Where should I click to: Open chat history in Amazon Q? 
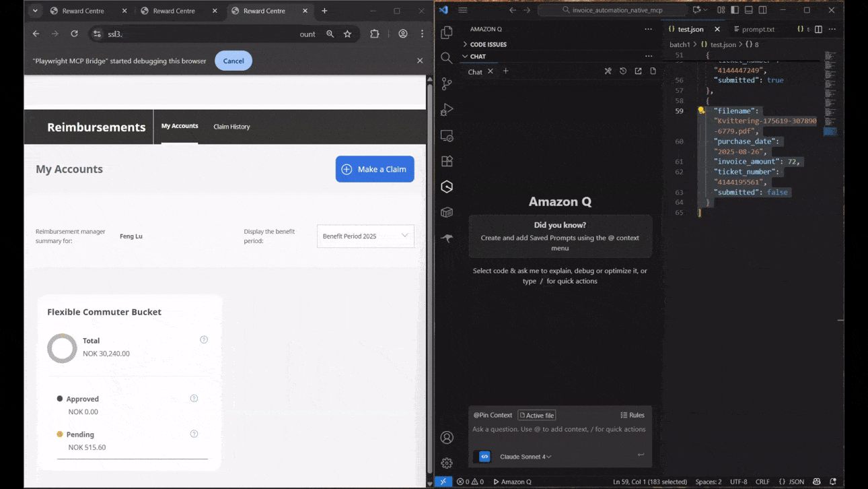623,71
